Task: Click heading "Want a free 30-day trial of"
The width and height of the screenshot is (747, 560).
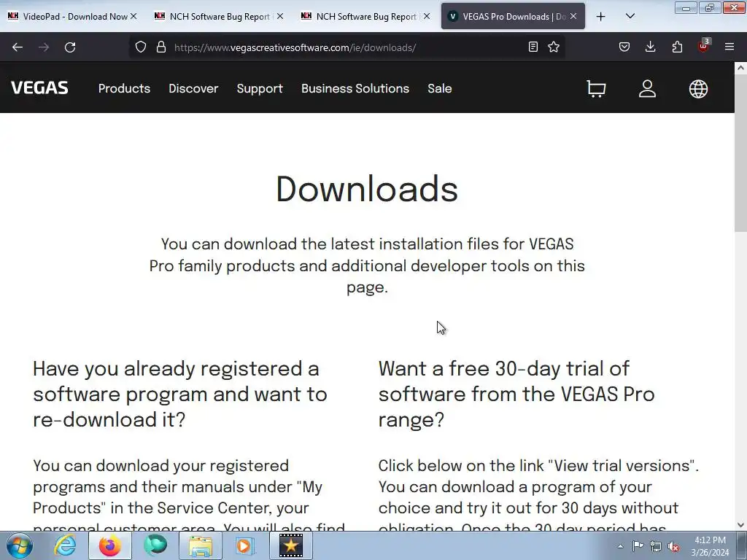Action: [x=503, y=368]
